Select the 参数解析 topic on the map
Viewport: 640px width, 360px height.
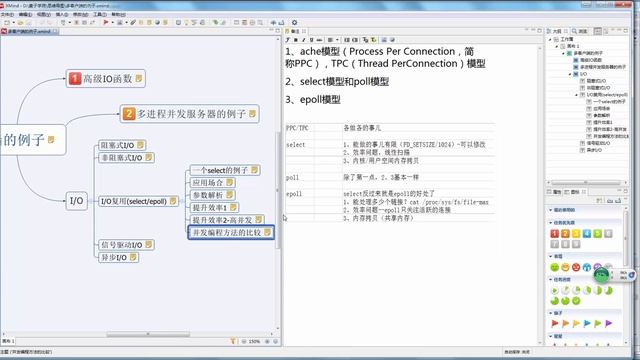tap(213, 195)
